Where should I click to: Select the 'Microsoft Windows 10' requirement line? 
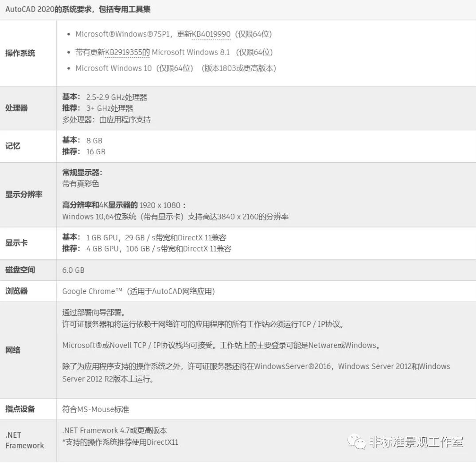click(176, 68)
